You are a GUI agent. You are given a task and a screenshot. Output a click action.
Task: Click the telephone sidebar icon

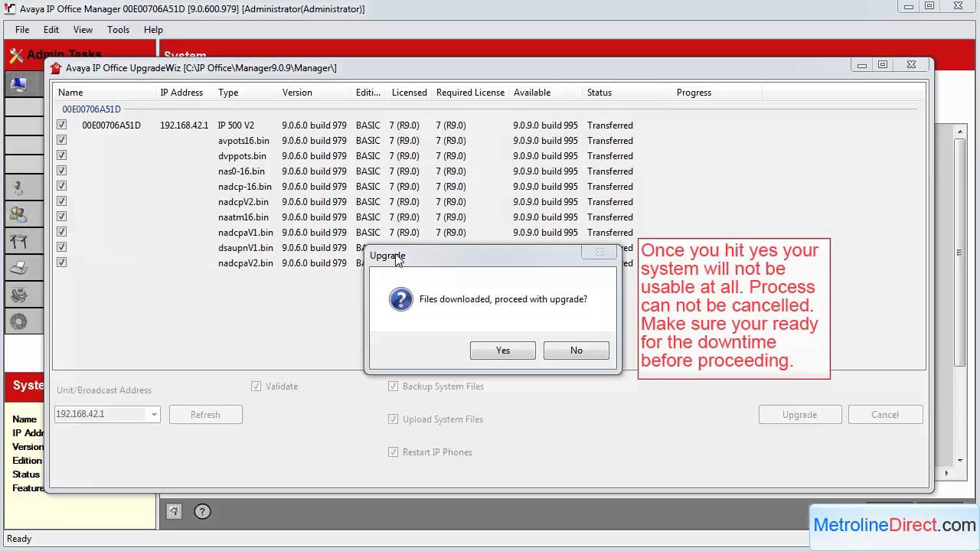pos(18,295)
